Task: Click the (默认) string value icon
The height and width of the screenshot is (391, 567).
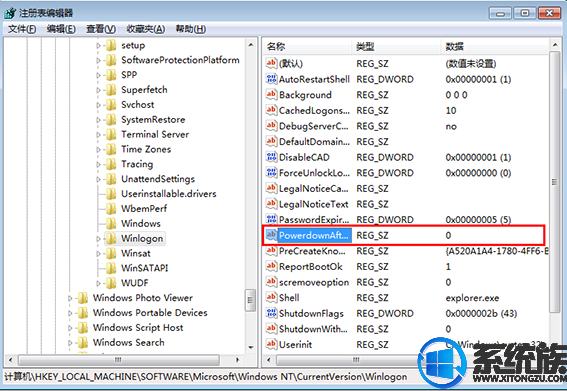Action: 271,63
